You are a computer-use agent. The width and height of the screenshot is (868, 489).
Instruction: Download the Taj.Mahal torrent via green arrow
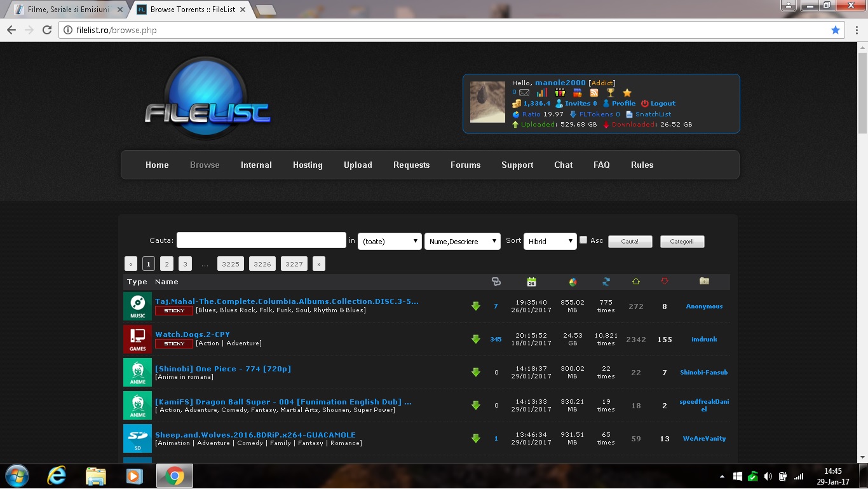tap(475, 306)
